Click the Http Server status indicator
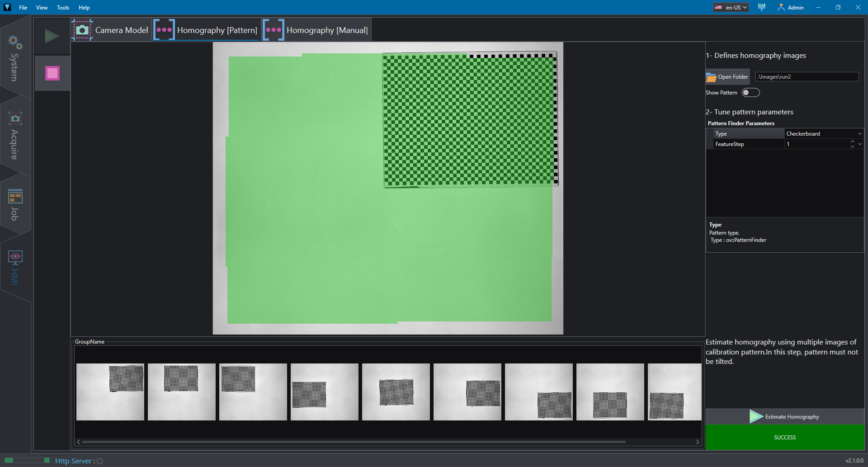Viewport: 868px width, 467px height. [x=100, y=461]
